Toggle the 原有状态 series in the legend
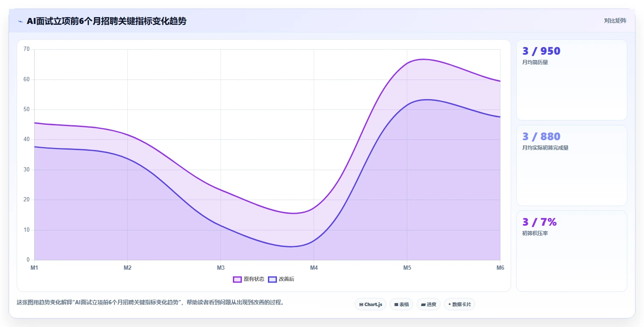The image size is (644, 327). [x=248, y=279]
